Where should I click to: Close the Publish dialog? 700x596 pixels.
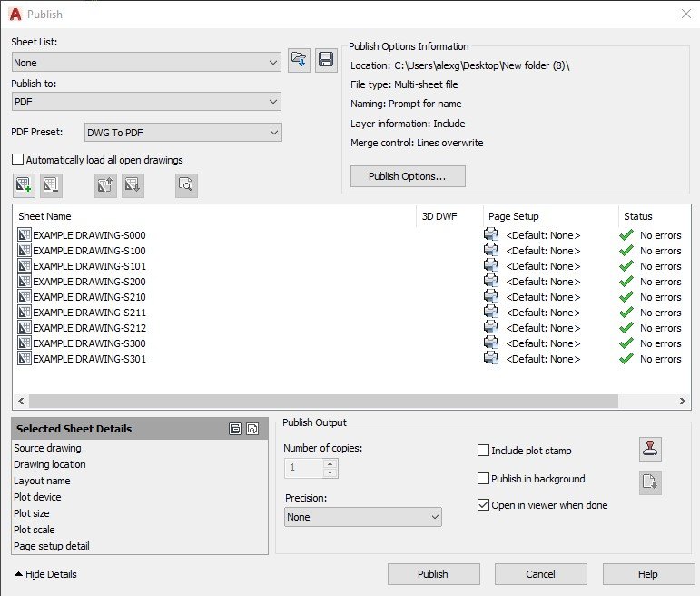[x=686, y=14]
